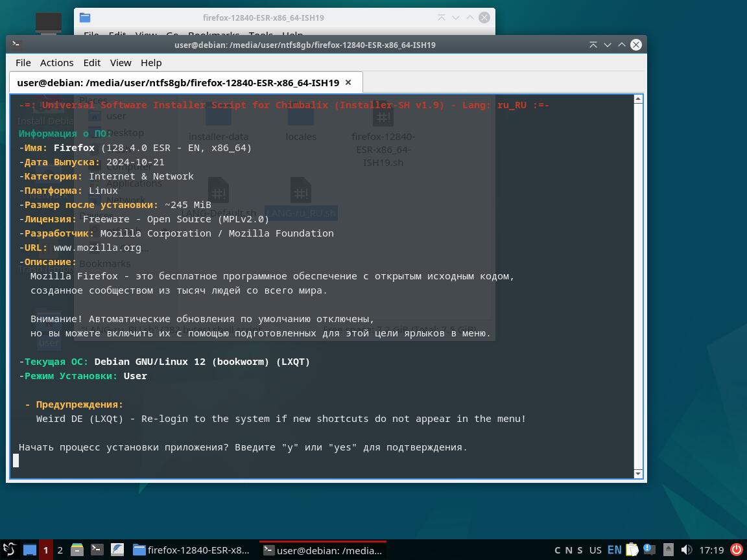Screen dimensions: 747x560
Task: Expand the View menu in the terminal
Action: (121, 63)
